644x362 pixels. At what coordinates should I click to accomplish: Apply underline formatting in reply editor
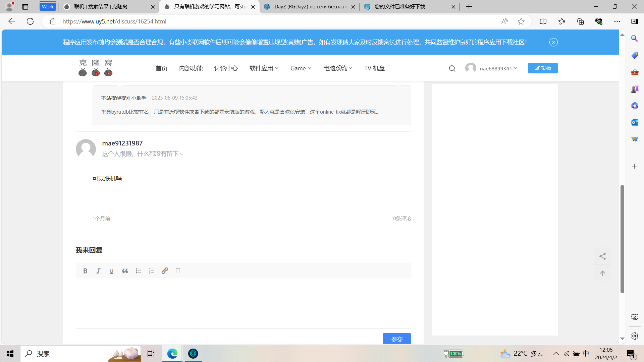(111, 271)
